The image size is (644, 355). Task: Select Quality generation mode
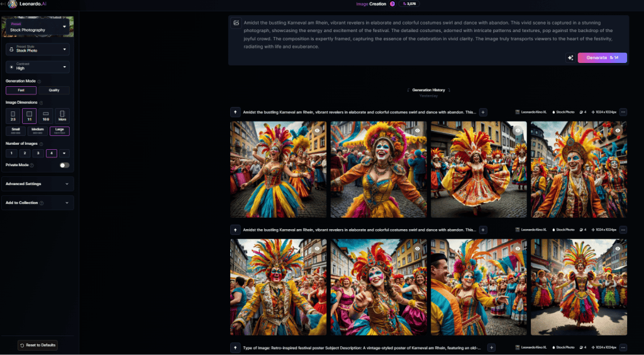click(x=54, y=90)
